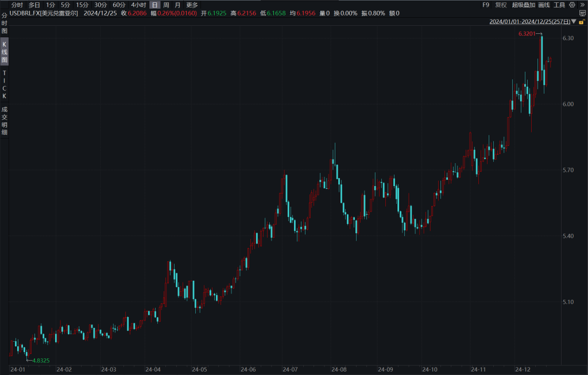Select the TICK side tab
Screen dimensions: 588x375
[x=5, y=84]
